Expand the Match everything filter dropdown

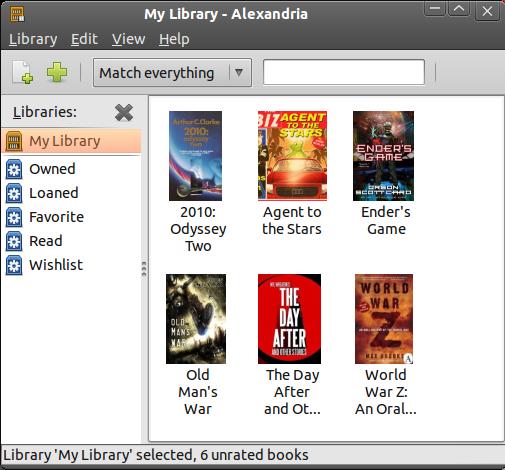172,73
